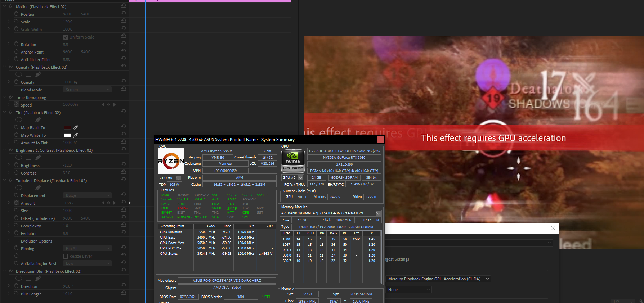
Task: Toggle animation stopwatch for Amount in Turbulent Displace
Action: coord(17,203)
